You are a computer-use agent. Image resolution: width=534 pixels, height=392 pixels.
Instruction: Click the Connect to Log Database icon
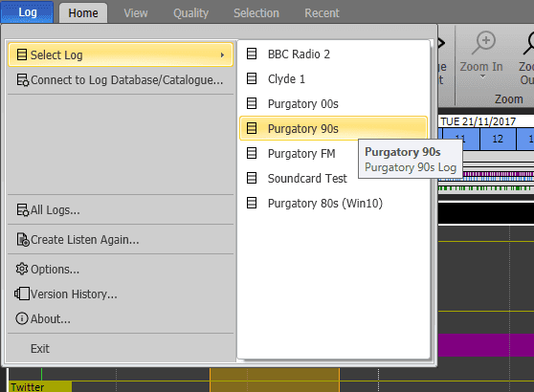[x=23, y=80]
